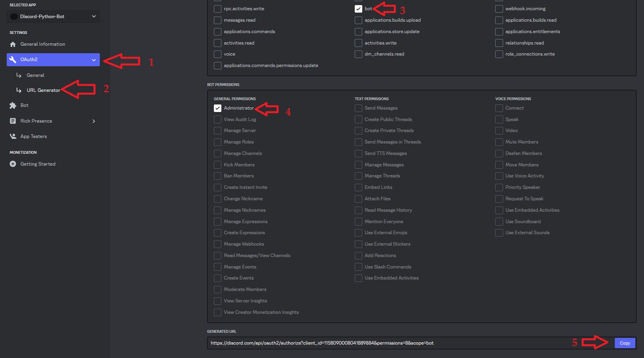Image resolution: width=644 pixels, height=358 pixels.
Task: Tick Manage Messages permission
Action: click(x=358, y=165)
